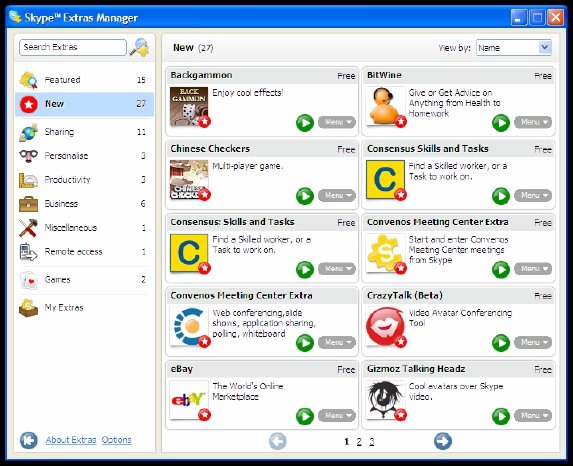Click the CrazyTalk (Beta) title

pos(405,295)
